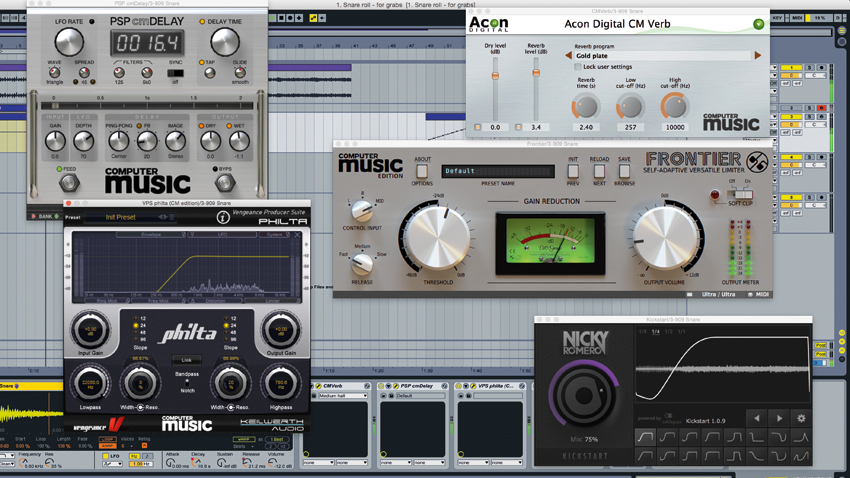
Task: Click the Reverb time value field showing 2.40
Action: (x=586, y=127)
